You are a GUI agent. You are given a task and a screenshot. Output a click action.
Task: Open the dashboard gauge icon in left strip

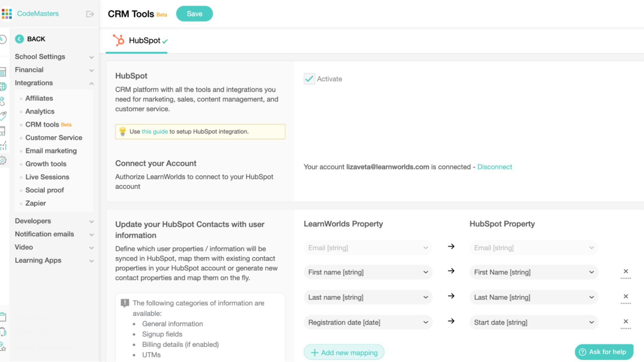click(3, 39)
